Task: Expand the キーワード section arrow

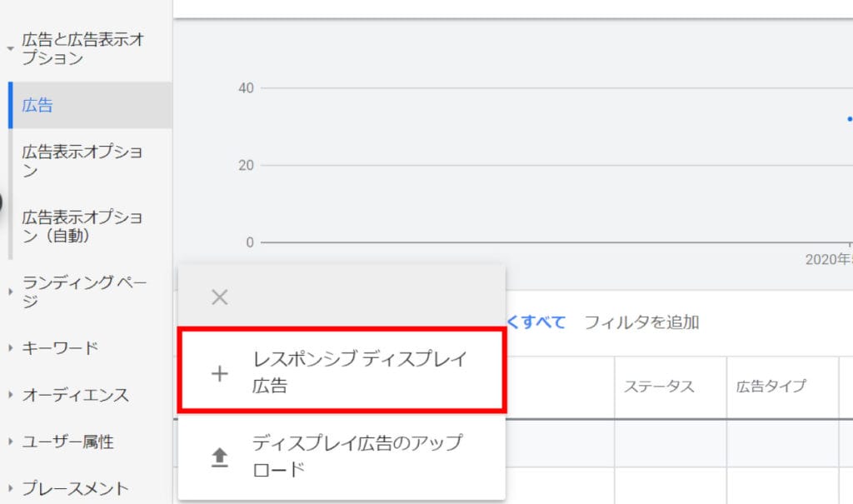Action: [x=9, y=348]
